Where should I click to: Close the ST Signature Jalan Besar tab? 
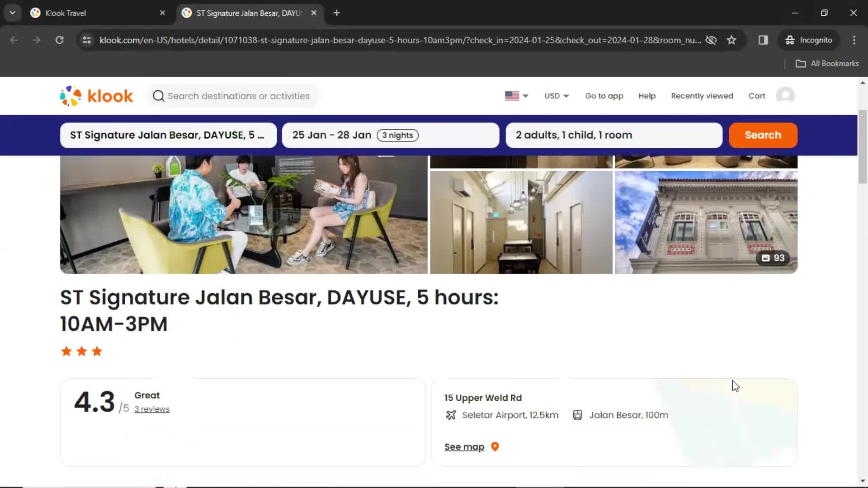pos(314,13)
